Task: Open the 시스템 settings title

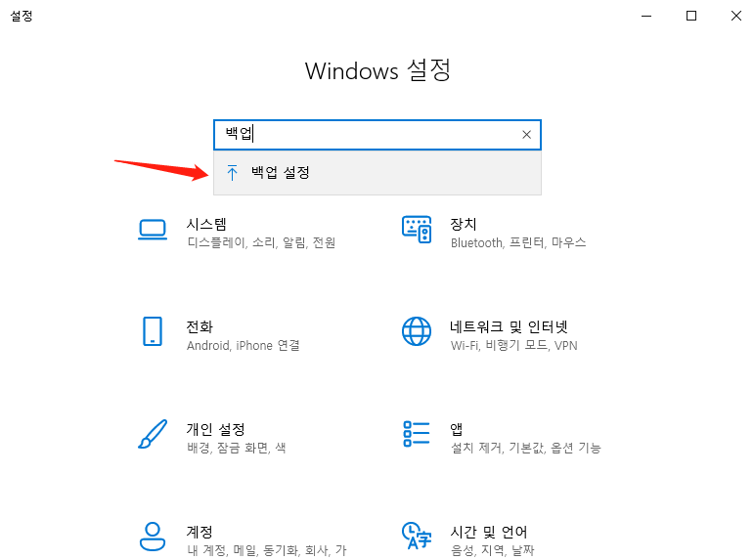Action: 206,224
